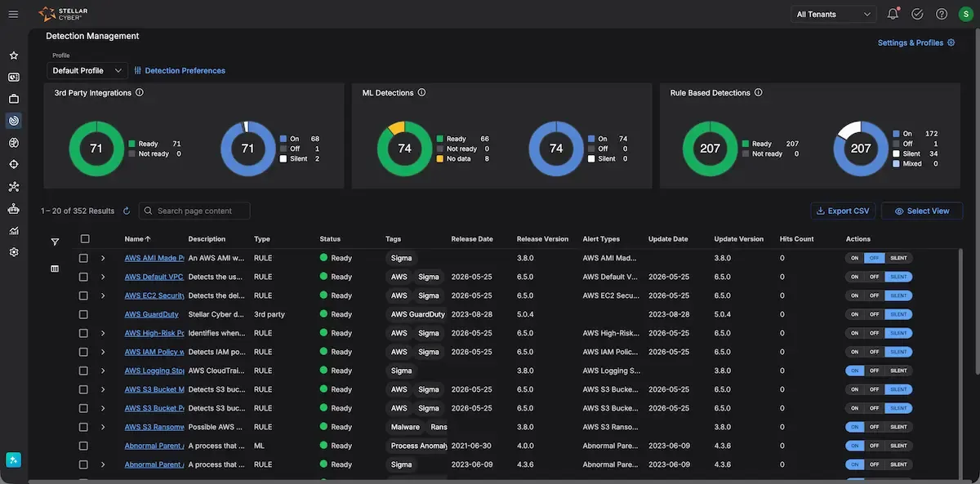The width and height of the screenshot is (980, 484).
Task: Switch AWS S3 Ransomware detection to OFF
Action: pyautogui.click(x=874, y=427)
